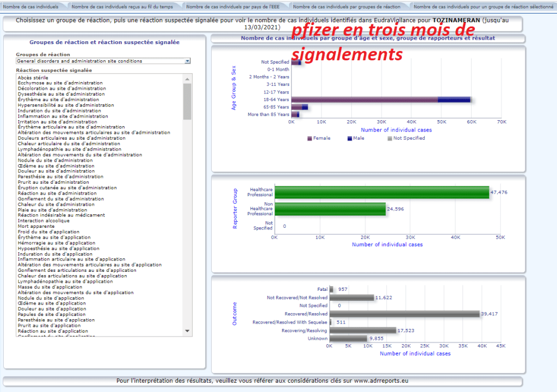Click the Healthcare Professional green bar
This screenshot has height=392, width=557.
pyautogui.click(x=381, y=192)
